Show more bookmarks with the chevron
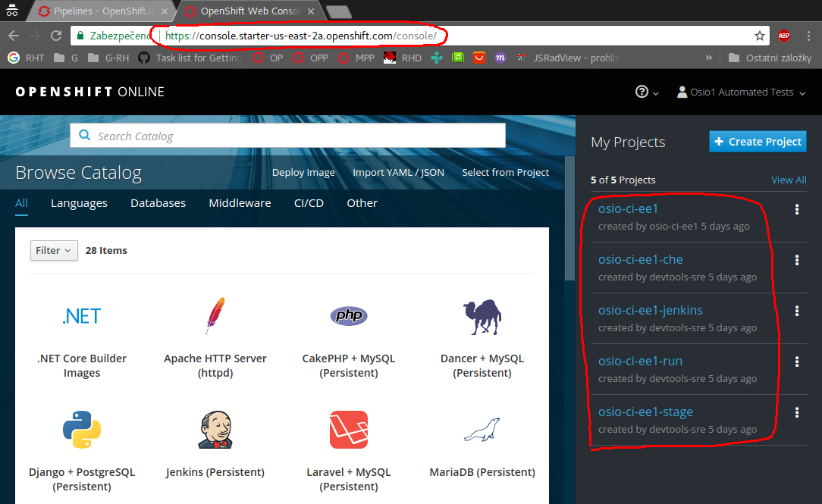Viewport: 822px width, 504px height. pyautogui.click(x=709, y=58)
